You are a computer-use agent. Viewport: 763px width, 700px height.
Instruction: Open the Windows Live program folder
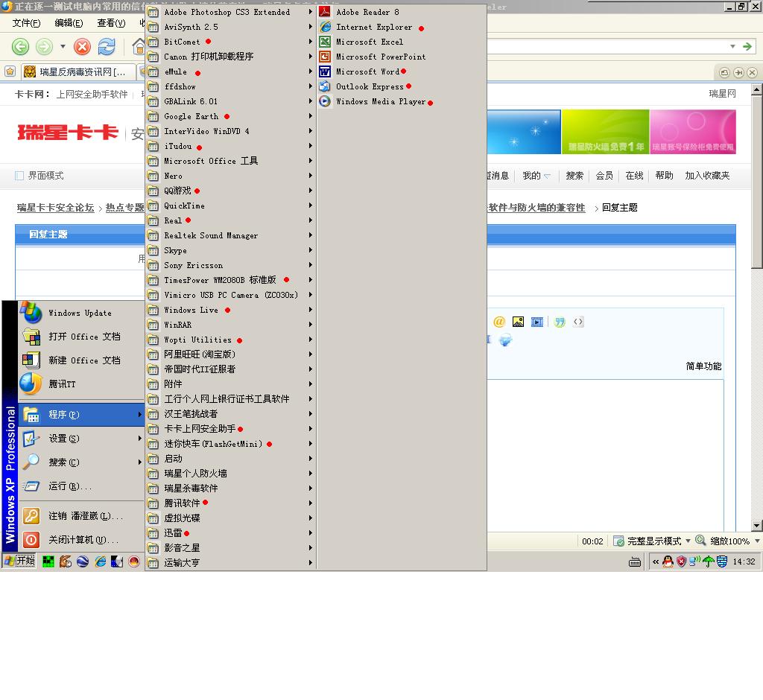click(231, 310)
